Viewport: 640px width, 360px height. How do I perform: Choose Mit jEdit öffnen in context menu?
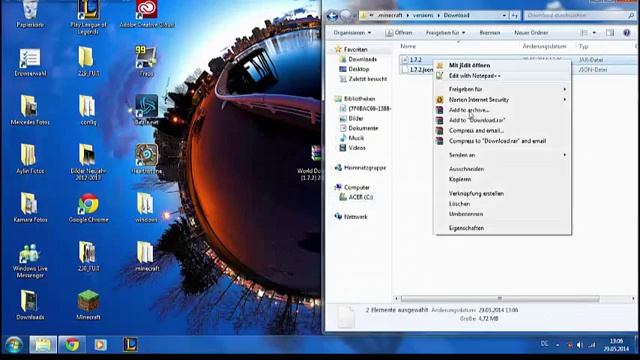502,65
